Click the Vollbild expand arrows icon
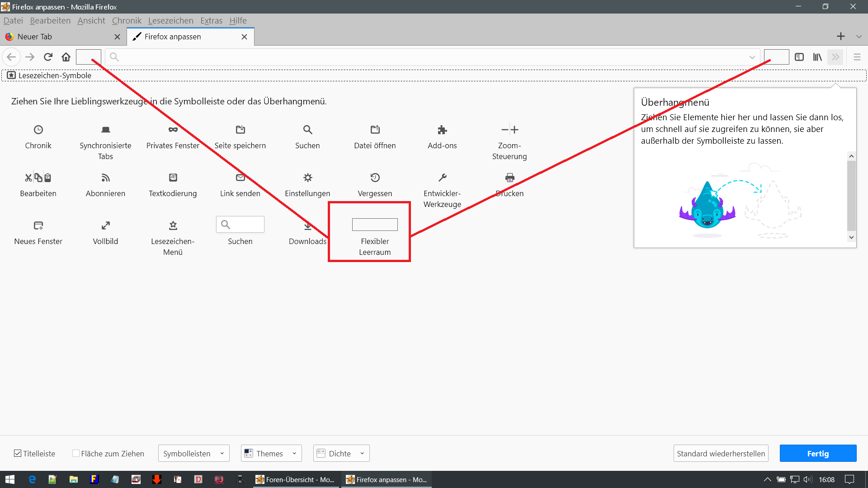The height and width of the screenshot is (488, 868). [105, 225]
